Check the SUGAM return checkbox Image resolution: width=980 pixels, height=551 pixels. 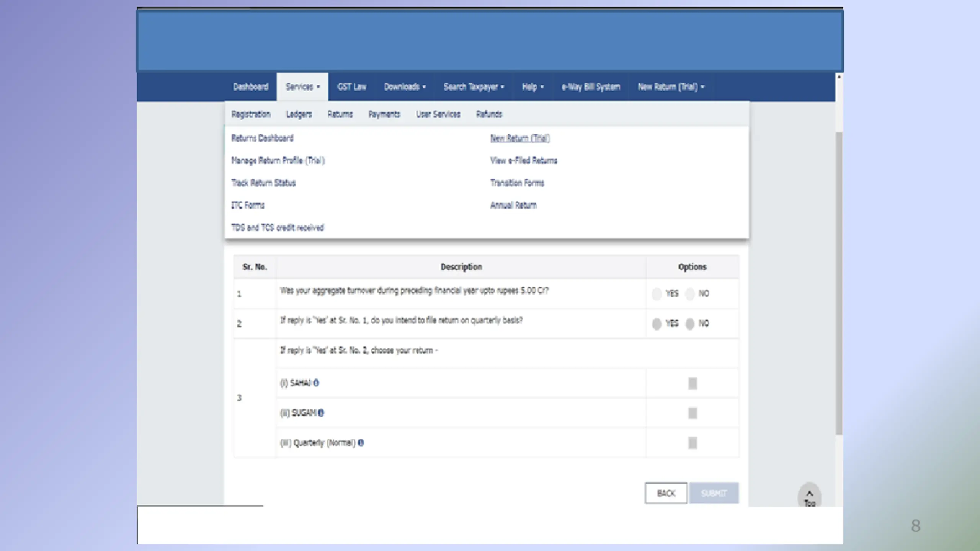[692, 413]
